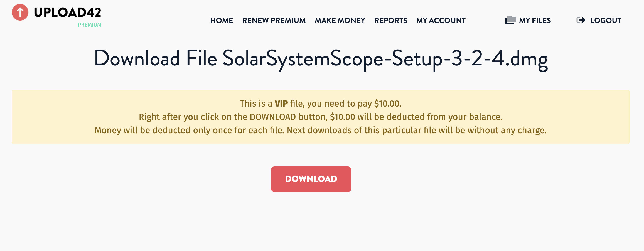This screenshot has width=644, height=251.
Task: Click the SolarSystemScope-Setup-3-2-4.dmg file name
Action: (x=385, y=59)
